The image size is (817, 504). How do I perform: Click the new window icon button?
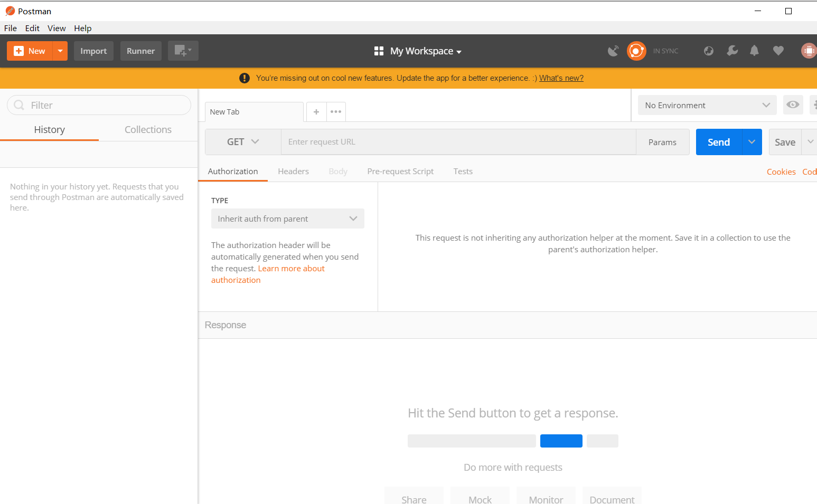183,51
